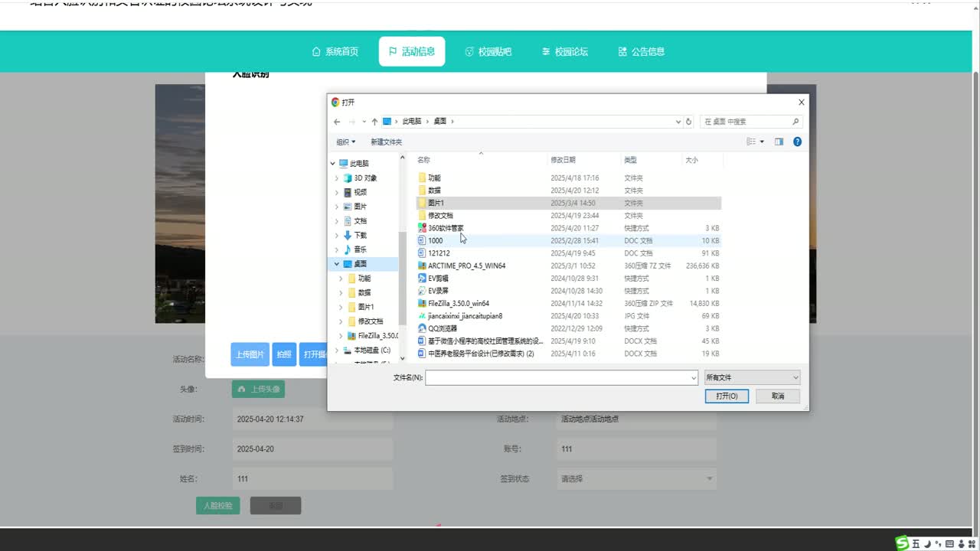Open the address bar history dropdown

click(x=678, y=122)
